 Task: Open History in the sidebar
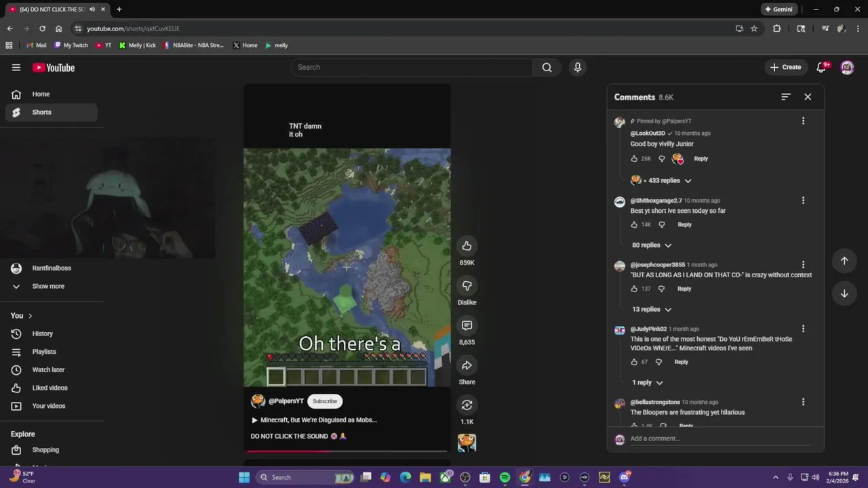(x=52, y=333)
